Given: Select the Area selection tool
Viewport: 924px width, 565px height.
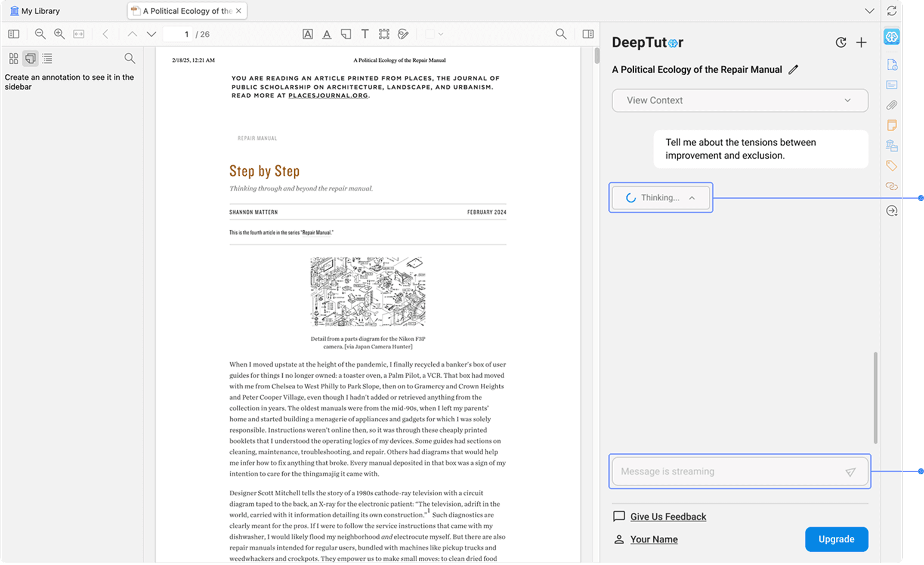Looking at the screenshot, I should tap(384, 34).
